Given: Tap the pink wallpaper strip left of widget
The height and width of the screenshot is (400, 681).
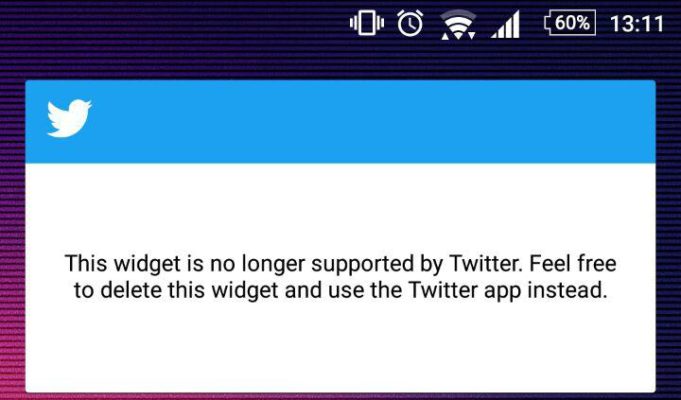Looking at the screenshot, I should coord(12,304).
